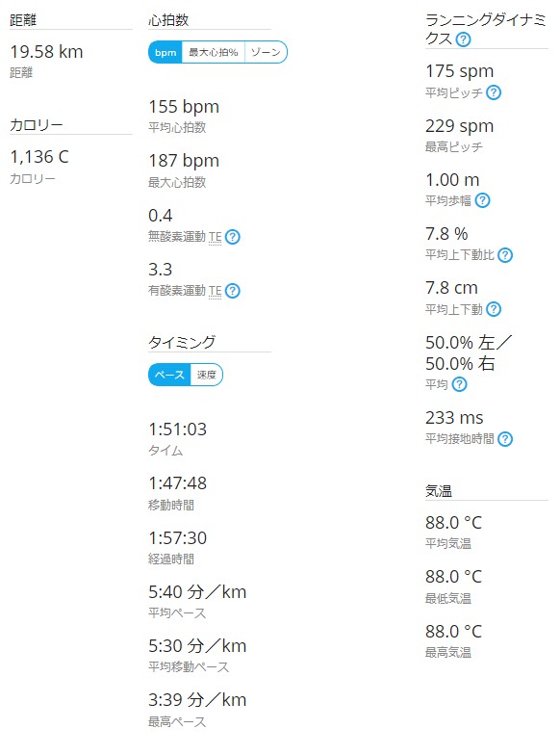Open help icon beside ランニングダイナミクス heading
The width and height of the screenshot is (560, 755).
coord(463,39)
